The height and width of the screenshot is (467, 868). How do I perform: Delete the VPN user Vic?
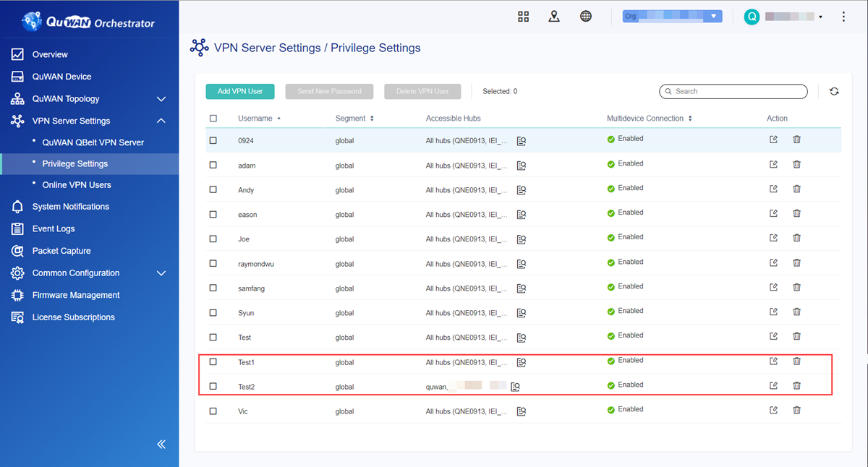click(796, 410)
